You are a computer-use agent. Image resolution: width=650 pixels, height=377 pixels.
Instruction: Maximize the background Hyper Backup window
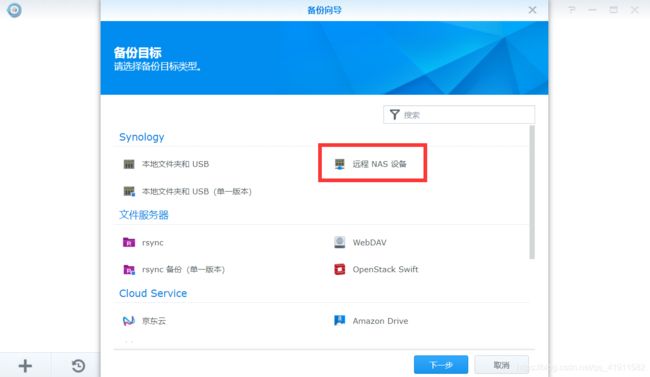pos(614,10)
